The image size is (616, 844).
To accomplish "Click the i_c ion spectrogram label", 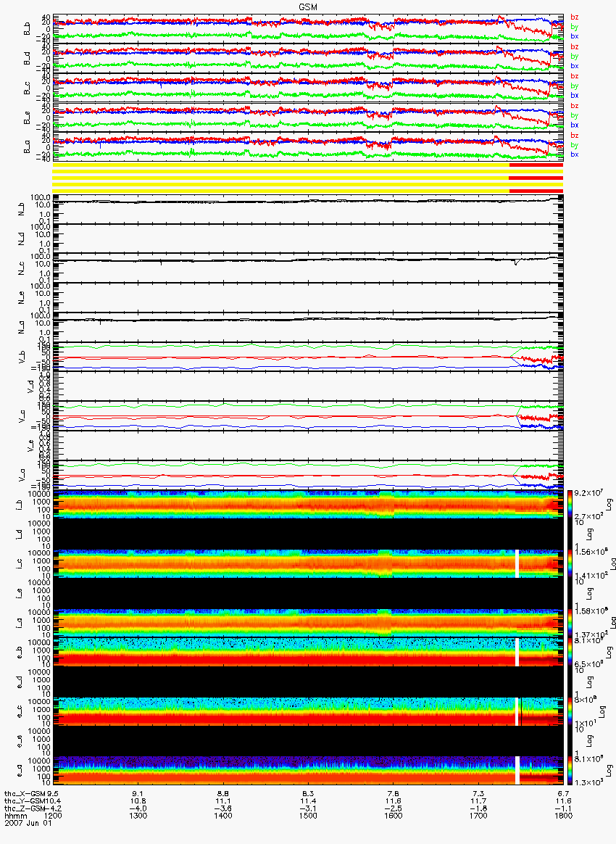I will coord(20,565).
